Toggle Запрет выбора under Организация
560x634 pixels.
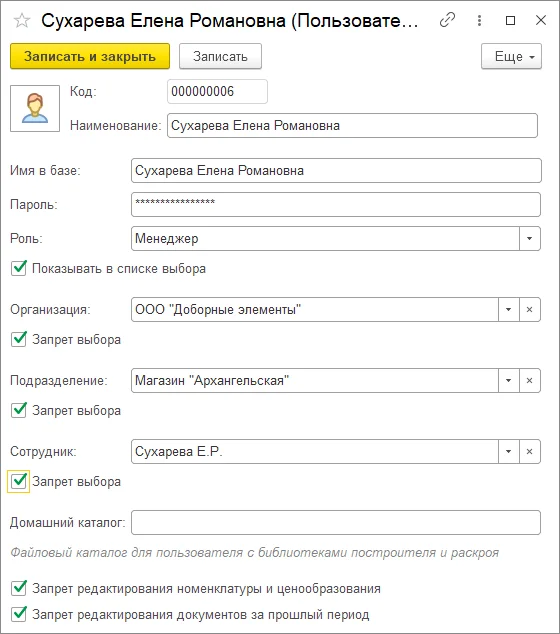[19, 339]
